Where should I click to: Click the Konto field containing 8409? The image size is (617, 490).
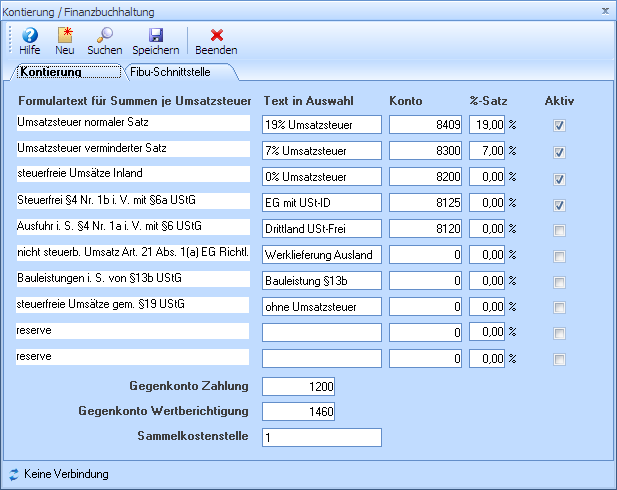click(x=426, y=125)
